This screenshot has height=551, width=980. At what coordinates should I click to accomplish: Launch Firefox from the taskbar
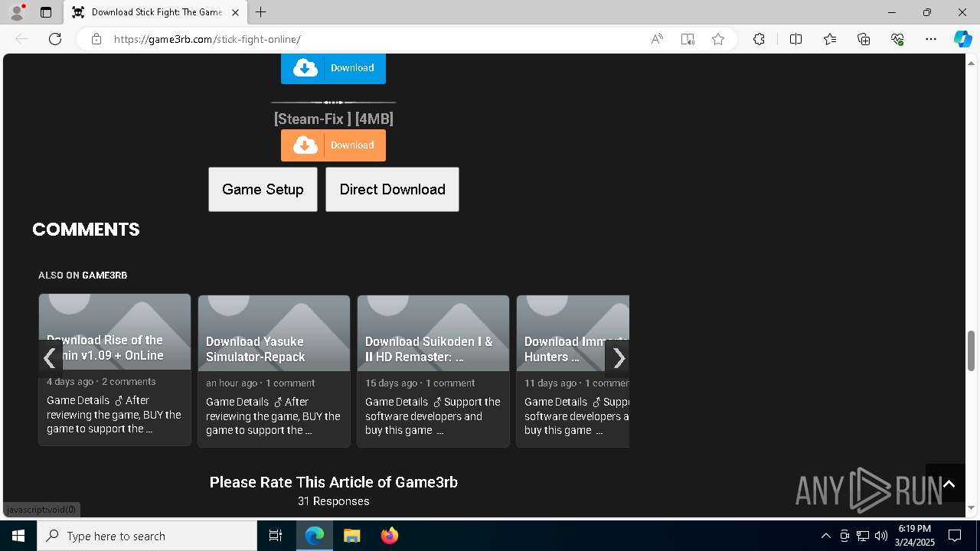coord(389,536)
